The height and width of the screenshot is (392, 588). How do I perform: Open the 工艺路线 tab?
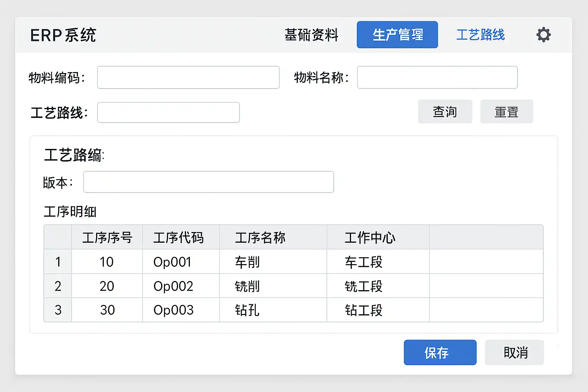pos(480,35)
